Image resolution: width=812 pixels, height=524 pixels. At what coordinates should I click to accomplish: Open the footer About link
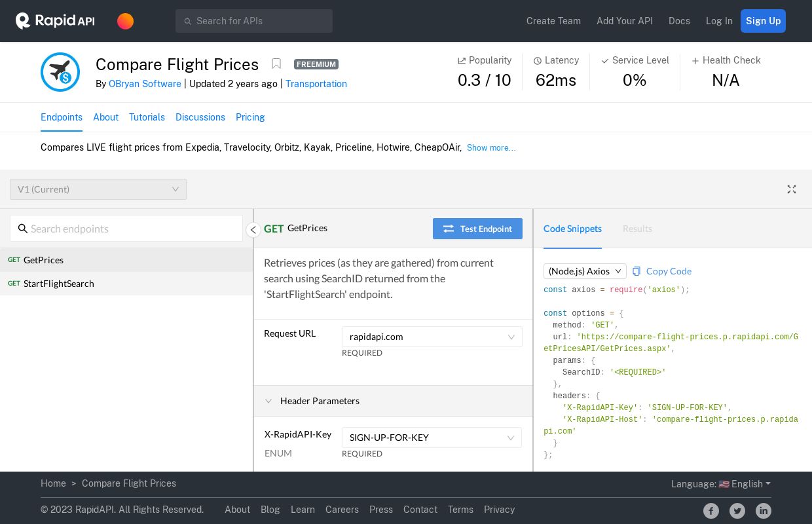click(237, 510)
